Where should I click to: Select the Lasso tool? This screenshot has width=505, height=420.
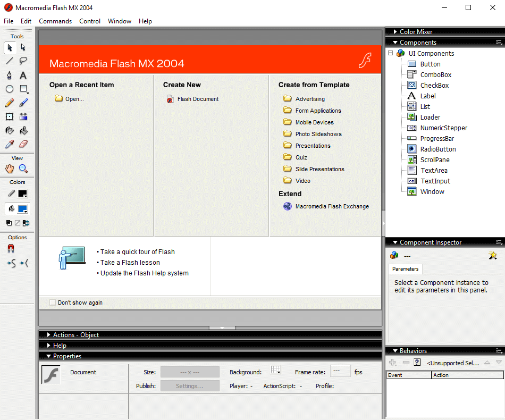23,61
